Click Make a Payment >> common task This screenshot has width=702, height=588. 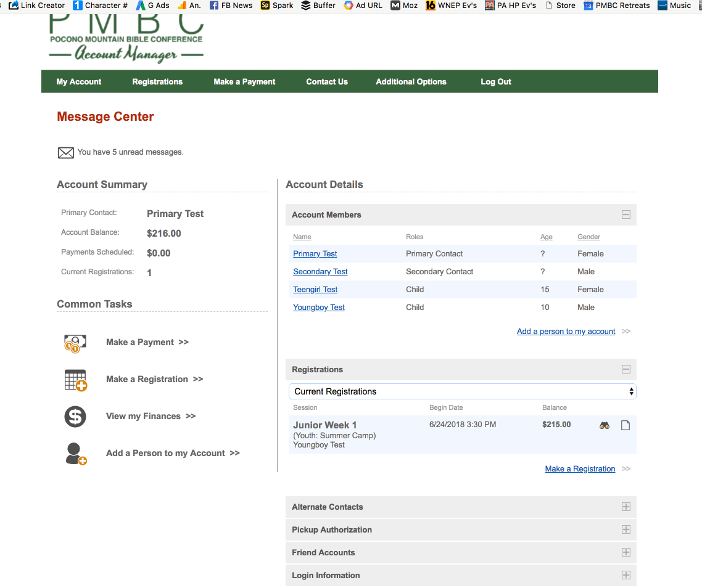point(147,342)
